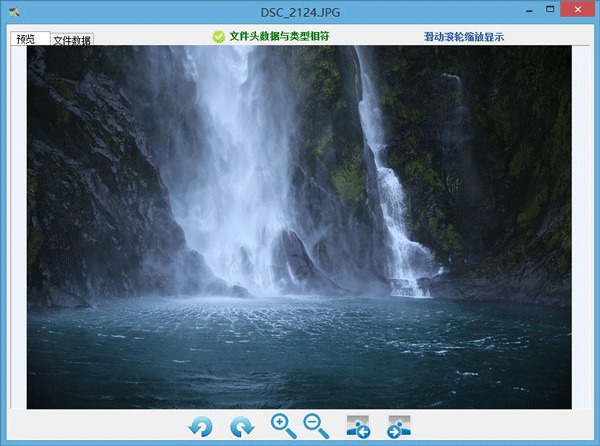Rotate the image clockwise
600x446 pixels.
[242, 427]
